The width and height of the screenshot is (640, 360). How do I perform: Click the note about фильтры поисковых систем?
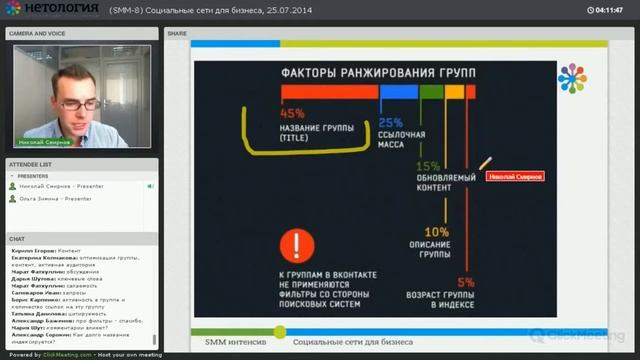pyautogui.click(x=328, y=289)
